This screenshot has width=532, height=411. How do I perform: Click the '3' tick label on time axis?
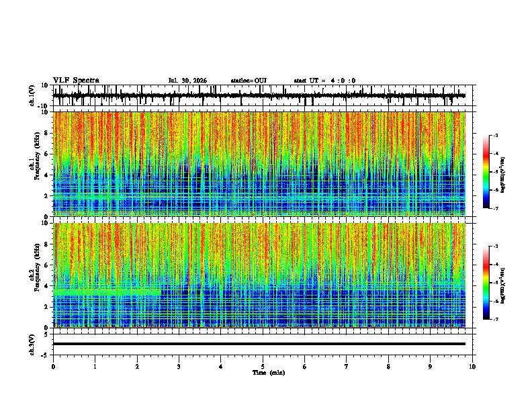tap(179, 367)
